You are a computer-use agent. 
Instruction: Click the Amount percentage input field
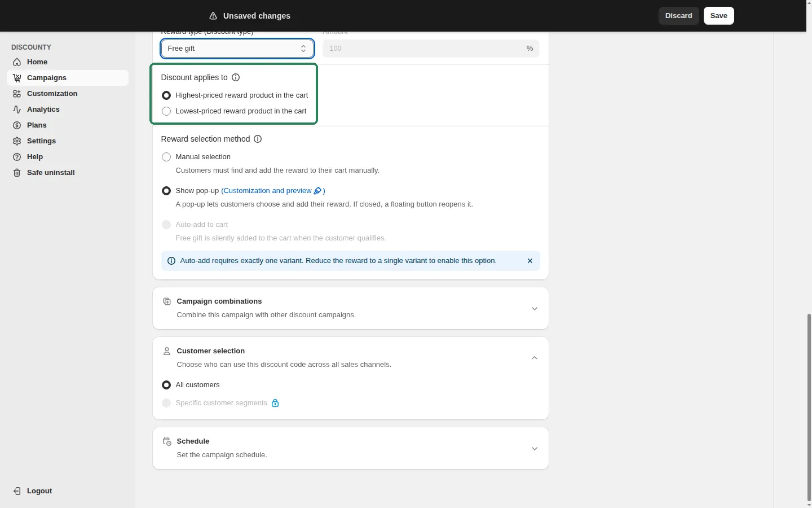(x=431, y=49)
